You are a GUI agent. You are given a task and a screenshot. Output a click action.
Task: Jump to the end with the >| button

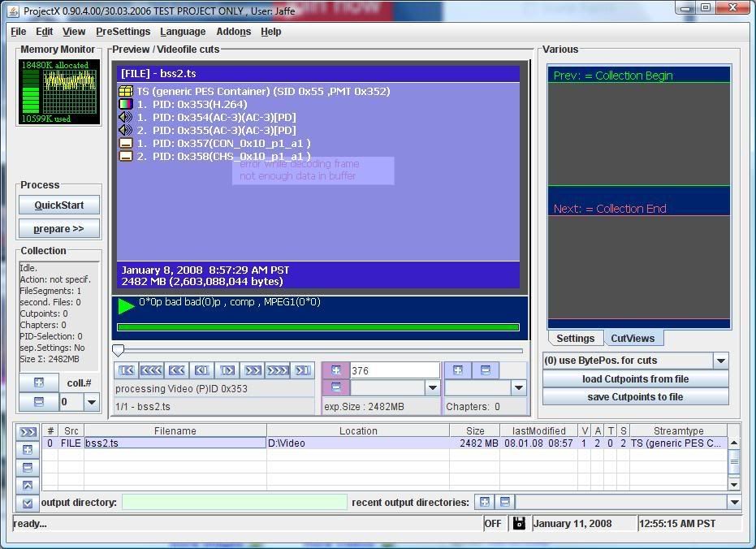(303, 370)
